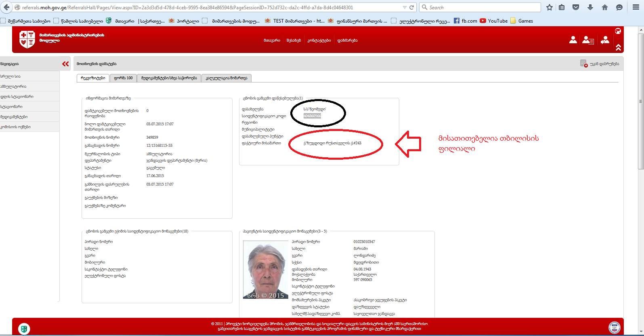Open the კალკულაცია/მიმართვა tab
644x336 pixels.
point(227,78)
